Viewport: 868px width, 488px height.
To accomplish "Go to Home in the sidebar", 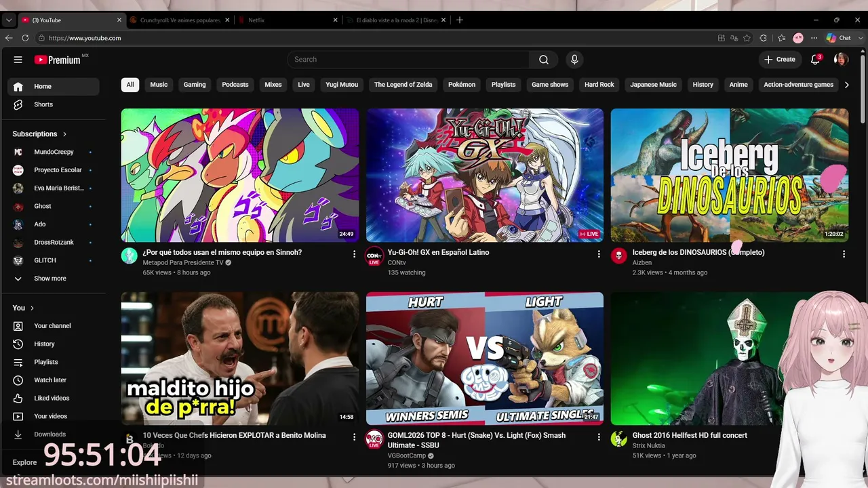I will coord(53,87).
